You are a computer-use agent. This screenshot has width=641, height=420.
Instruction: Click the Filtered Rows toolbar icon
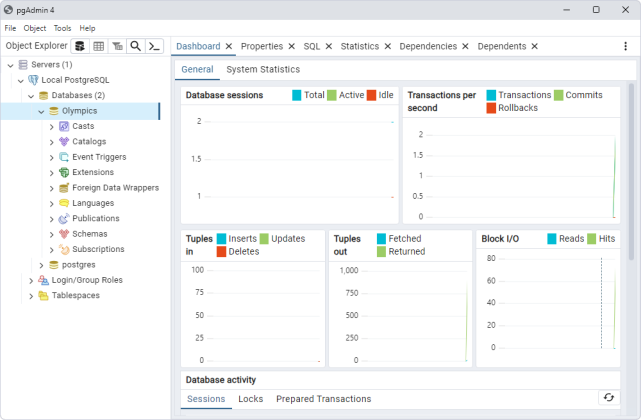pyautogui.click(x=117, y=46)
